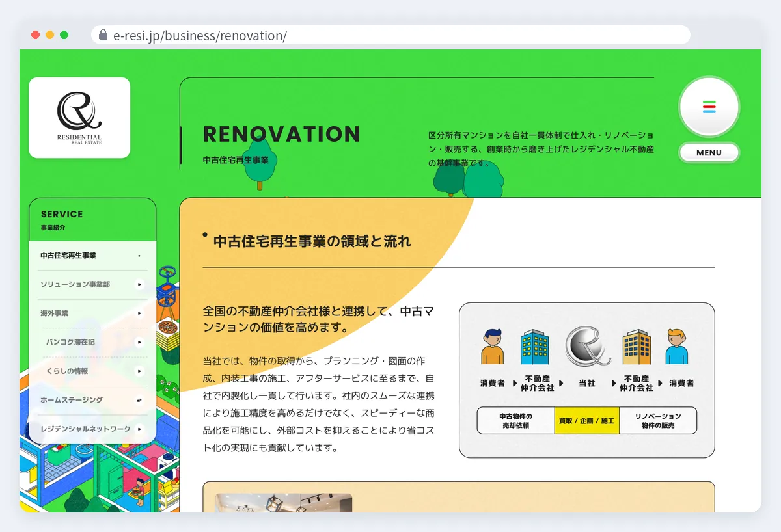Open レジデンシャルネットワーク sidebar item
Screen dimensions: 781x532
point(92,429)
